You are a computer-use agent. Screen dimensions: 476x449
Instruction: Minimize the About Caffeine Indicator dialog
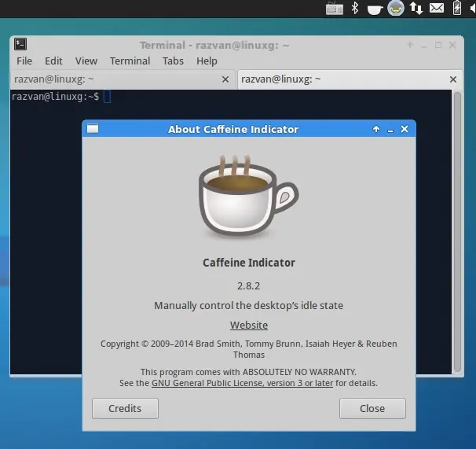tap(390, 131)
